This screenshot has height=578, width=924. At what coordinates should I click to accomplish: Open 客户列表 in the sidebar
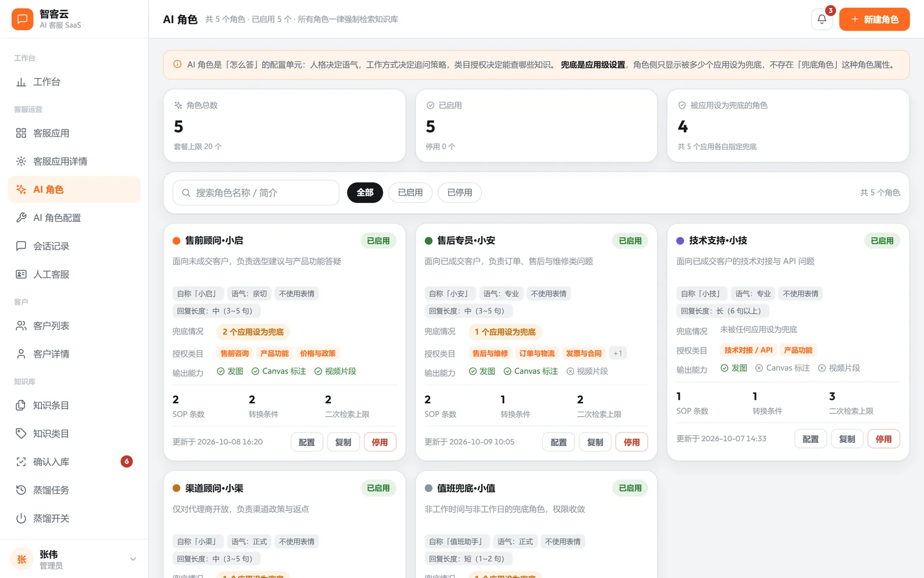(x=74, y=326)
